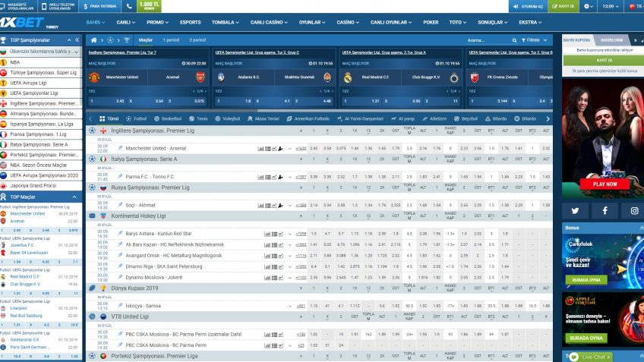Select the Beyzbol sport filter
The image size is (644, 362).
click(x=466, y=118)
